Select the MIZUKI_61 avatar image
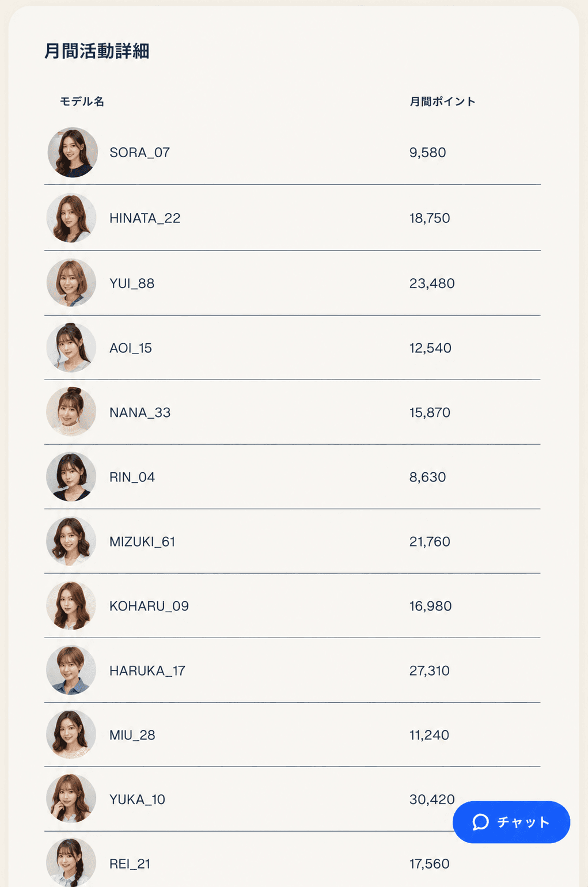Image resolution: width=588 pixels, height=887 pixels. tap(71, 541)
